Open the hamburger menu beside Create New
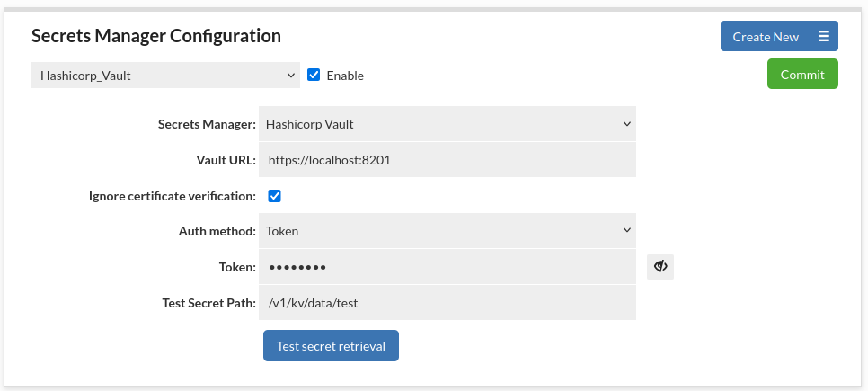868x391 pixels. (824, 37)
